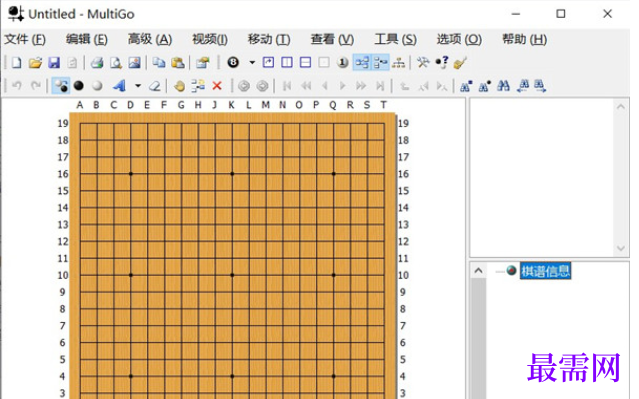
Task: Click the hierarchy tree structure icon
Action: coord(398,63)
